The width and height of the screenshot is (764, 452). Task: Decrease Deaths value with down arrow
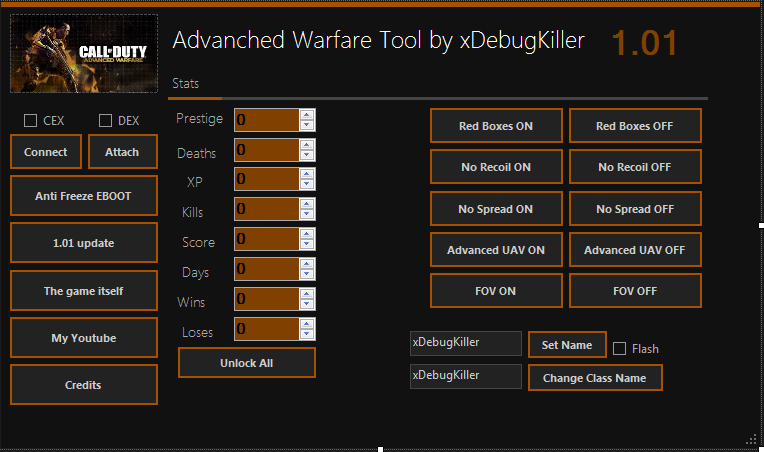point(306,154)
